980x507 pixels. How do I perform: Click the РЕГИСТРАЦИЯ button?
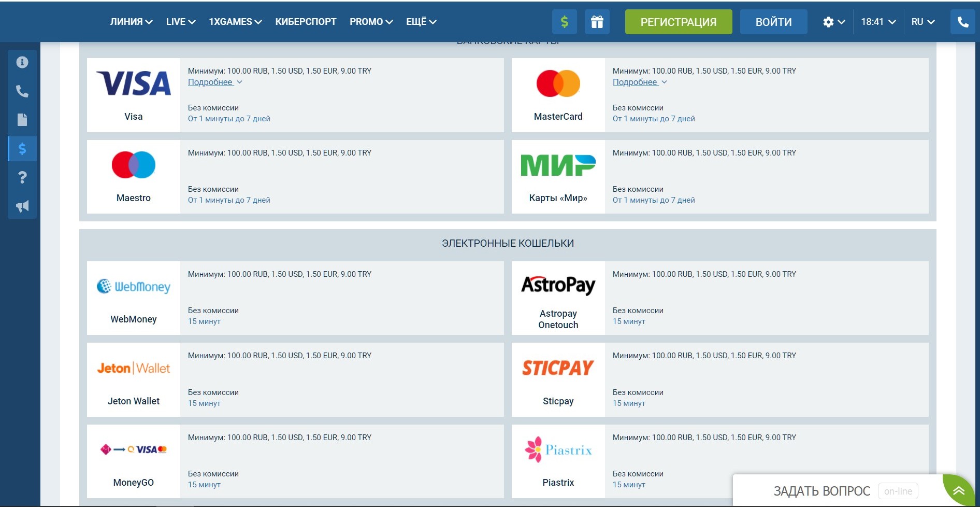(679, 22)
